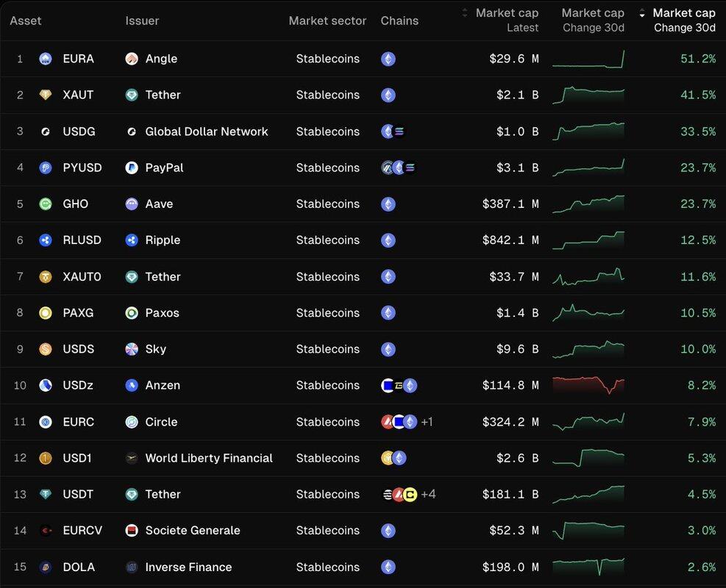Click the Market sector column header
Image resolution: width=726 pixels, height=588 pixels.
(x=327, y=21)
